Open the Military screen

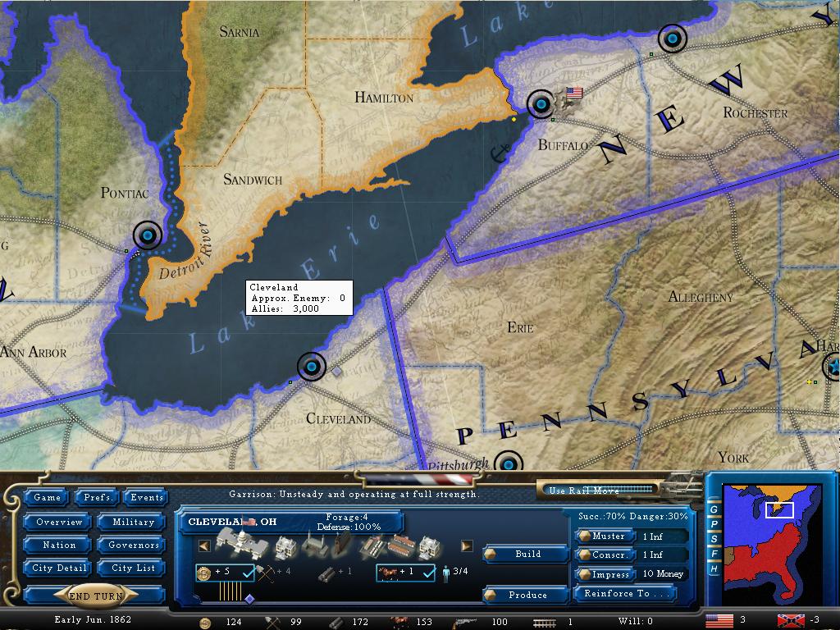133,522
